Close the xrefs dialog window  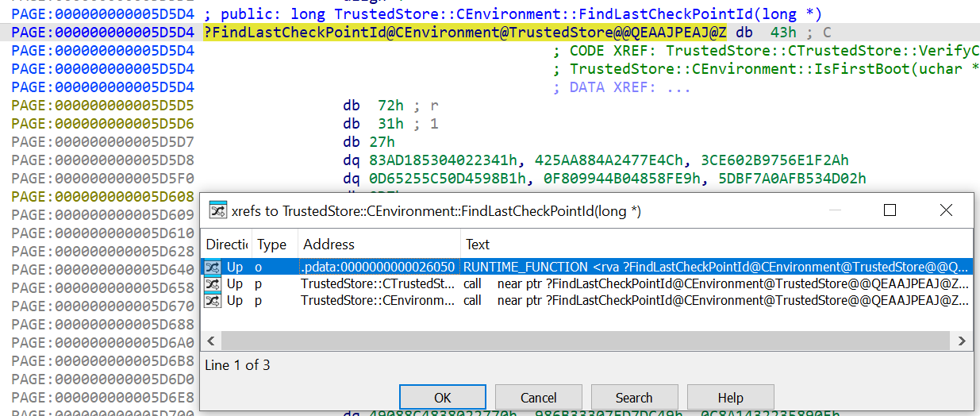point(945,210)
